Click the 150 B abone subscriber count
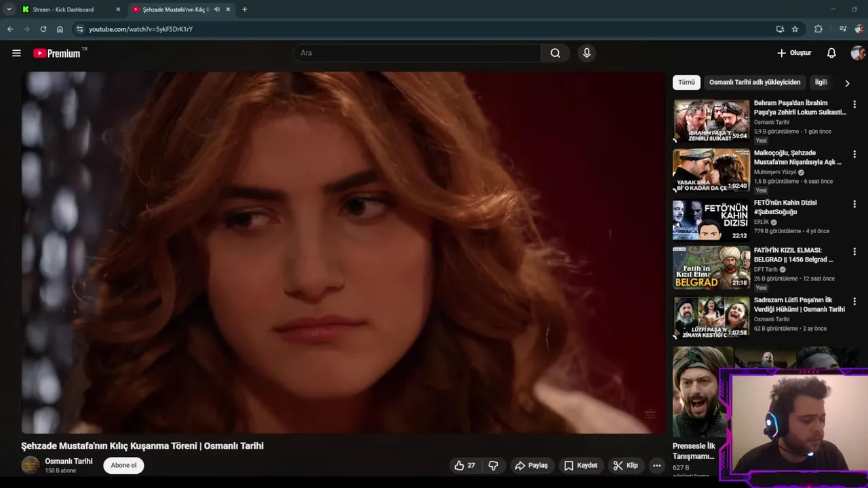 pos(60,471)
